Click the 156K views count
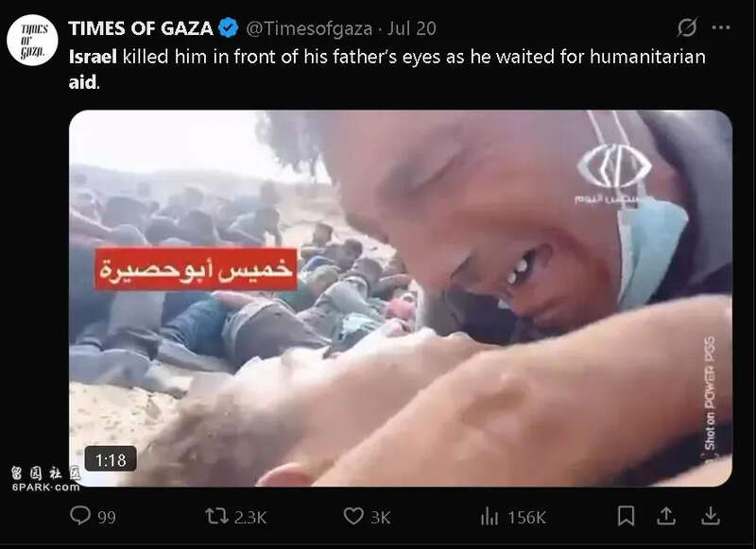Image resolution: width=756 pixels, height=549 pixels. pyautogui.click(x=526, y=517)
